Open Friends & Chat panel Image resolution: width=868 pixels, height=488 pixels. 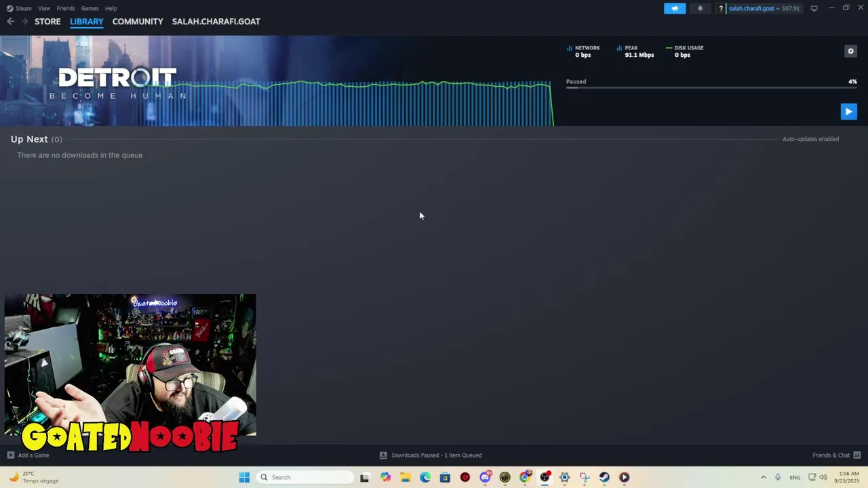tap(836, 455)
